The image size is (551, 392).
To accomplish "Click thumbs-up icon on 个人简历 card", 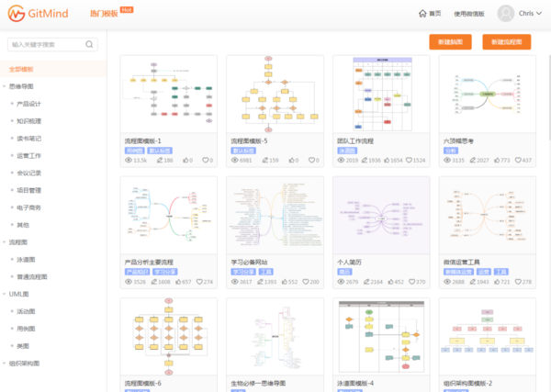I will (391, 282).
